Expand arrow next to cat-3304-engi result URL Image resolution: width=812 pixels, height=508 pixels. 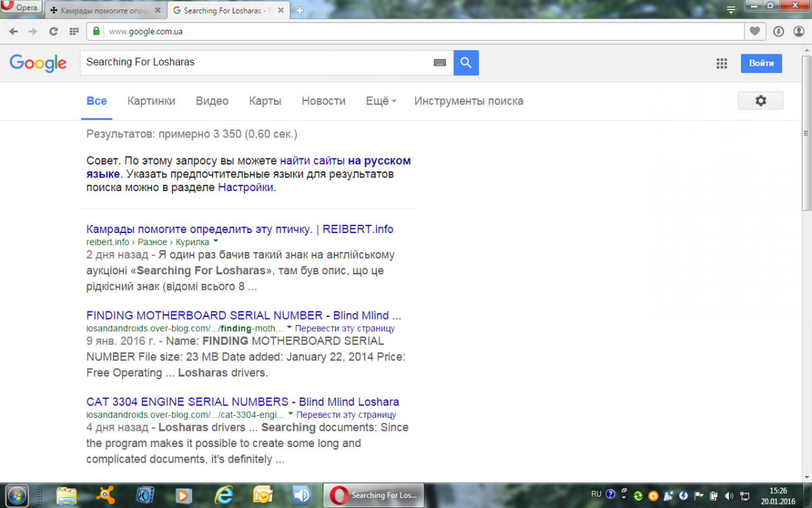pyautogui.click(x=290, y=414)
